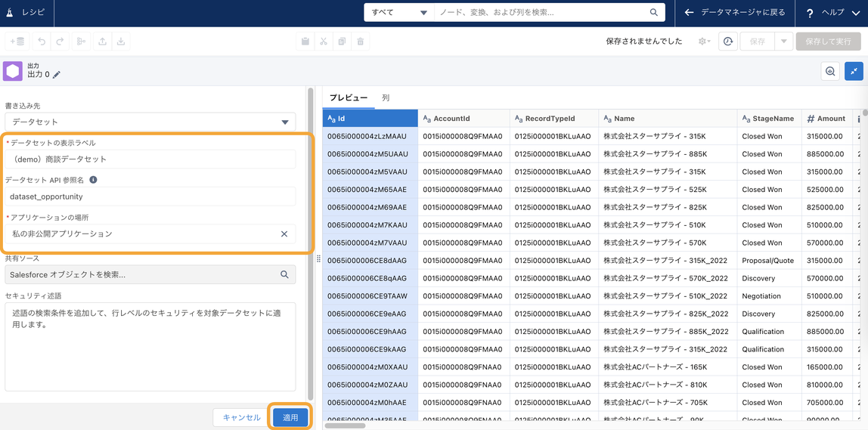Select the RecordTypeId column header
This screenshot has height=430, width=868.
pos(554,119)
